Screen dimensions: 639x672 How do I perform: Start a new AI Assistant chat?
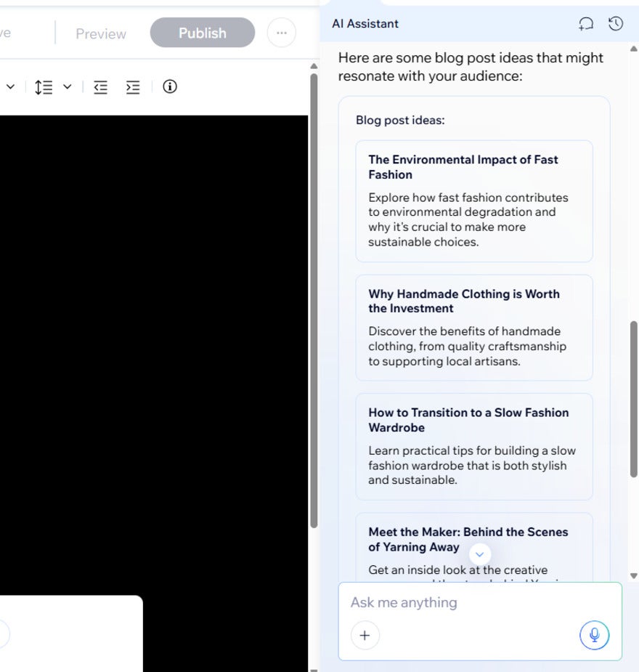(x=586, y=24)
